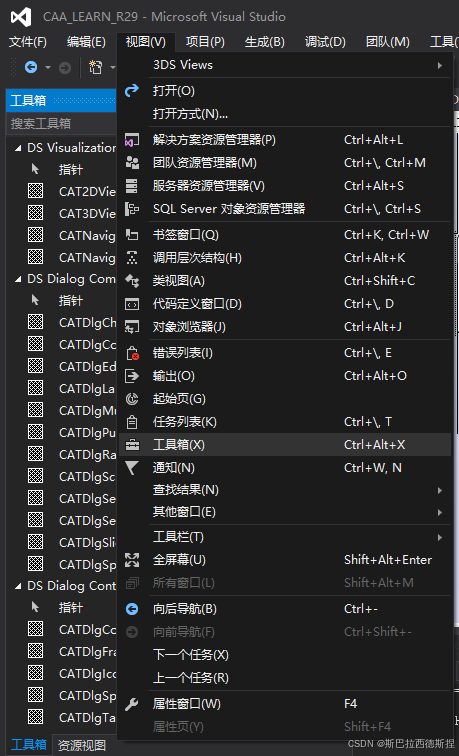Click the Task List (任务列表) icon
This screenshot has width=459, height=756.
tap(132, 422)
